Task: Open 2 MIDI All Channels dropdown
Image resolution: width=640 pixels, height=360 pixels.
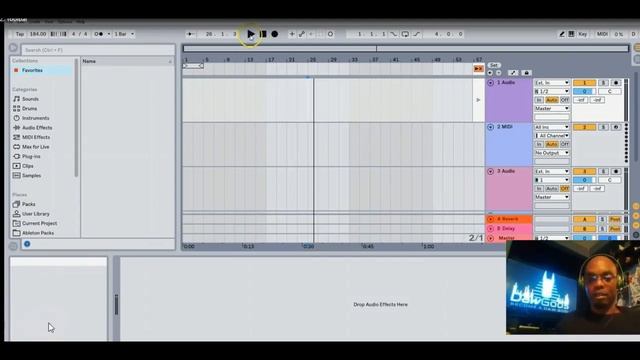Action: pos(552,136)
